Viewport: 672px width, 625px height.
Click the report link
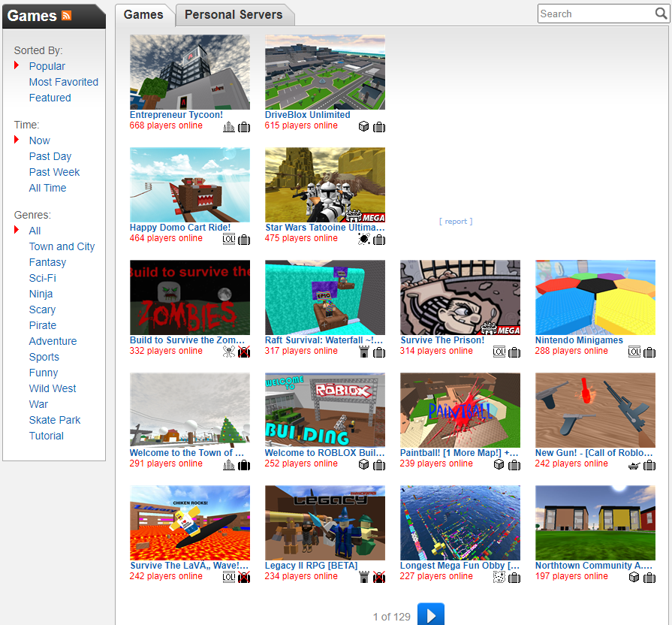pyautogui.click(x=456, y=221)
